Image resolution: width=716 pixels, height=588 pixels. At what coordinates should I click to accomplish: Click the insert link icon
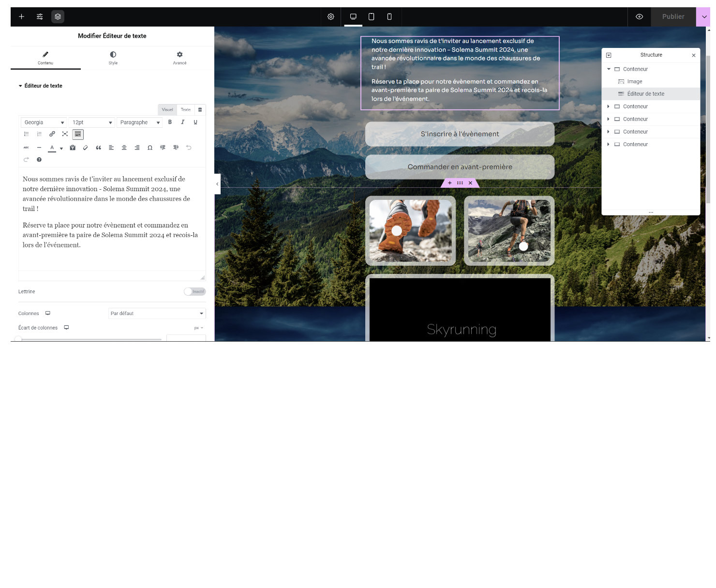click(x=52, y=134)
